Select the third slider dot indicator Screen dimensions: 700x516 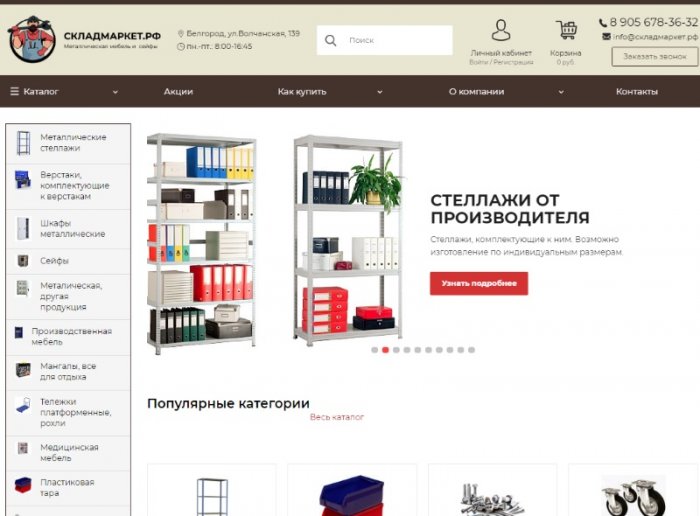(x=396, y=350)
